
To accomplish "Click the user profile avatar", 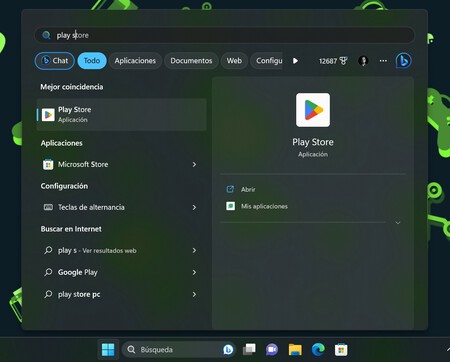I will click(x=363, y=61).
